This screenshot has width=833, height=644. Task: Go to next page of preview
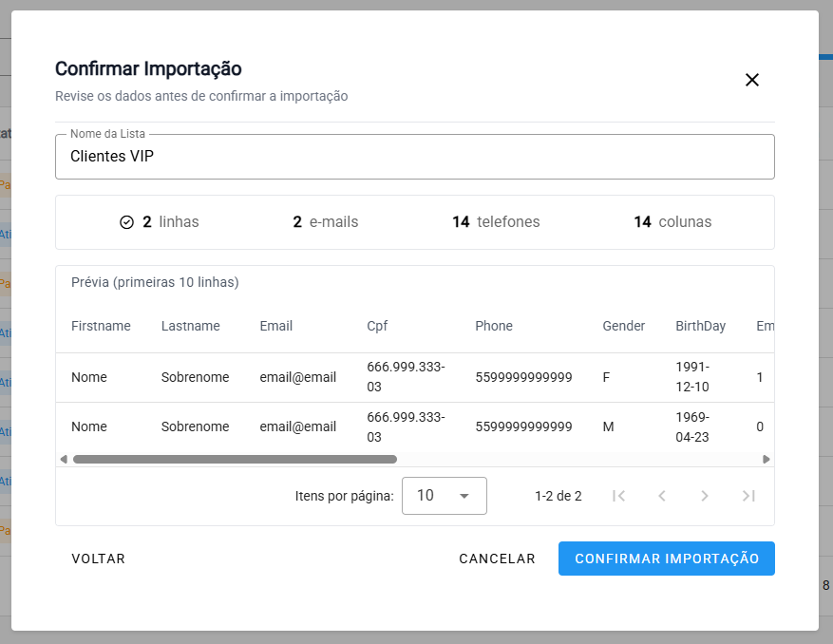click(705, 496)
